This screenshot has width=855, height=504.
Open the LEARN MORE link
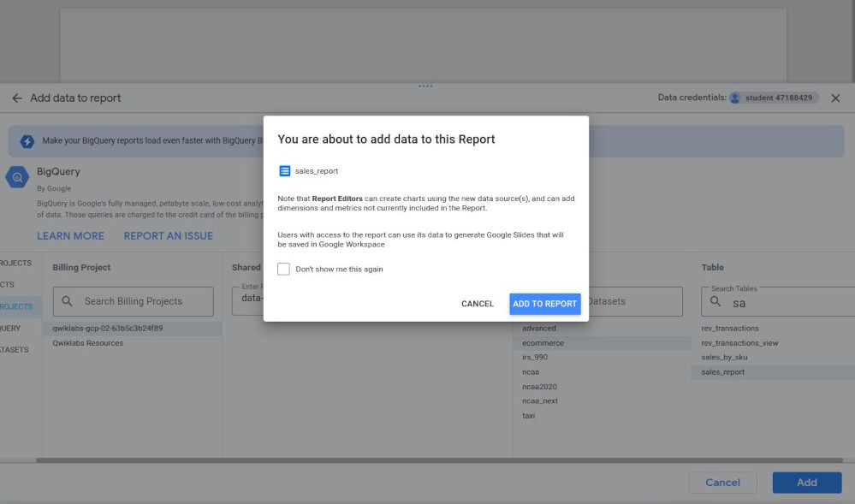tap(70, 236)
